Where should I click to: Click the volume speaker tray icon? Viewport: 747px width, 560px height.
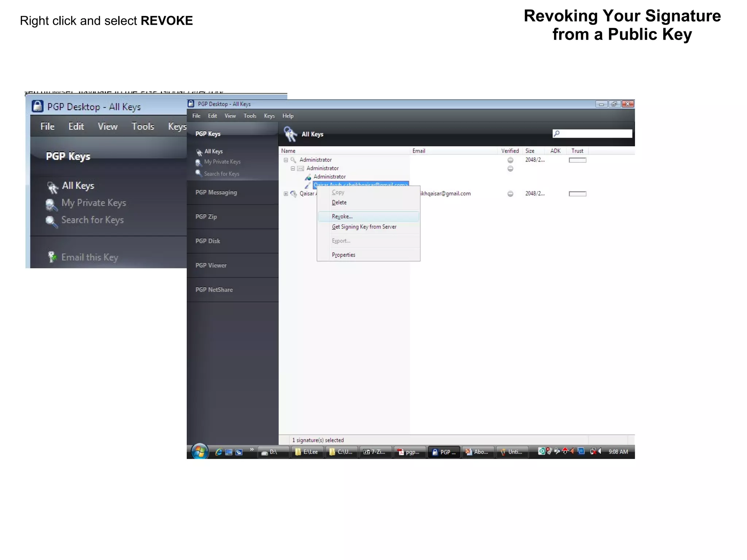coord(599,451)
